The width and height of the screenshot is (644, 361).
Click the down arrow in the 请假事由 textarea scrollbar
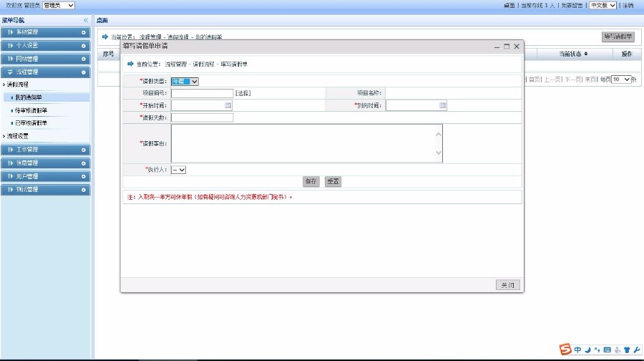pyautogui.click(x=438, y=153)
